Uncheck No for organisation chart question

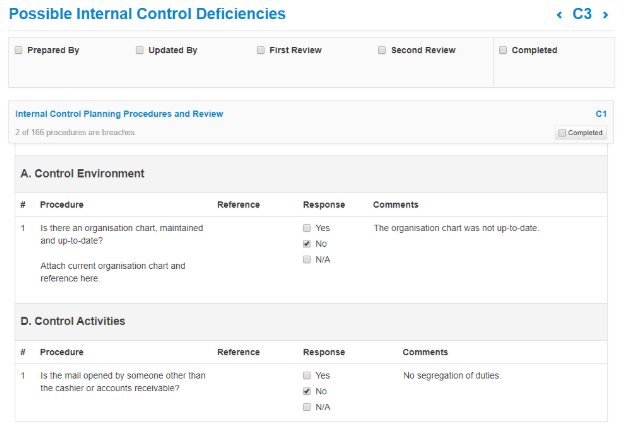(308, 244)
